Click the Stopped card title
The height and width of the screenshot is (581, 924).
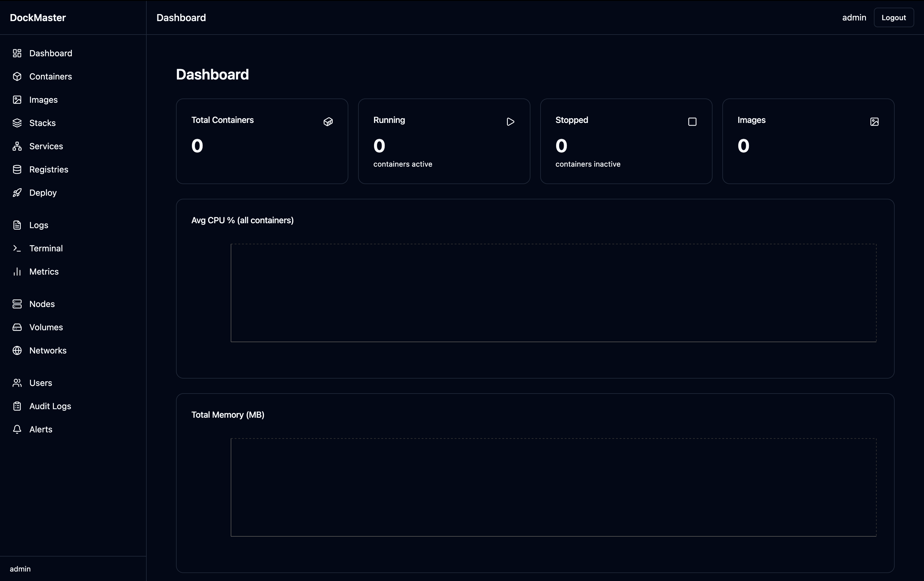[572, 120]
